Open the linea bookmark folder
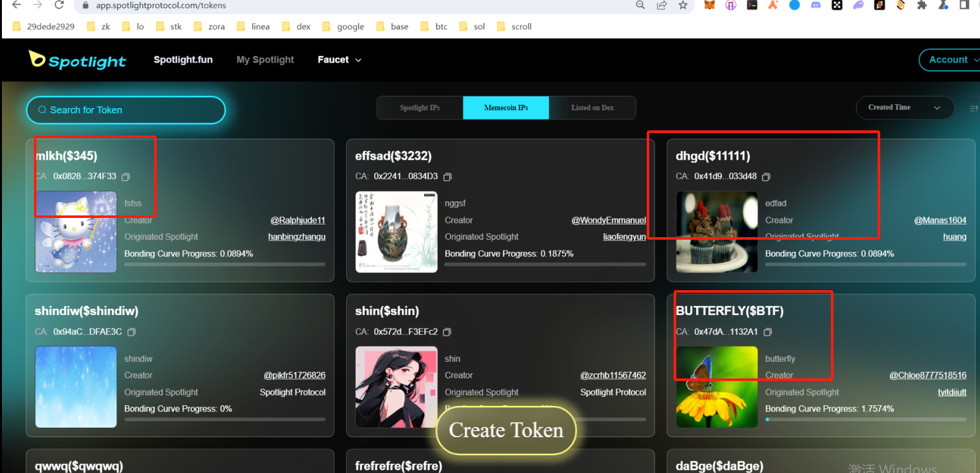The width and height of the screenshot is (980, 473). [253, 26]
